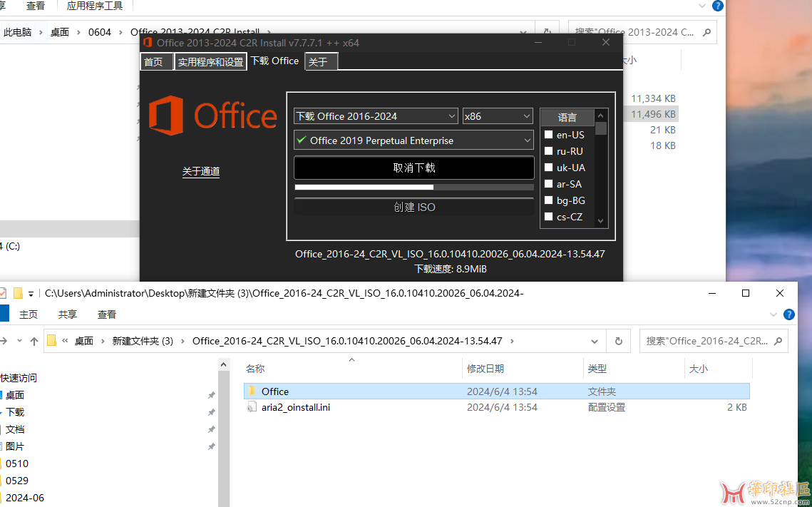Viewport: 812px width, 507px height.
Task: Expand recent locations chevron in front Explorer
Action: [x=20, y=341]
